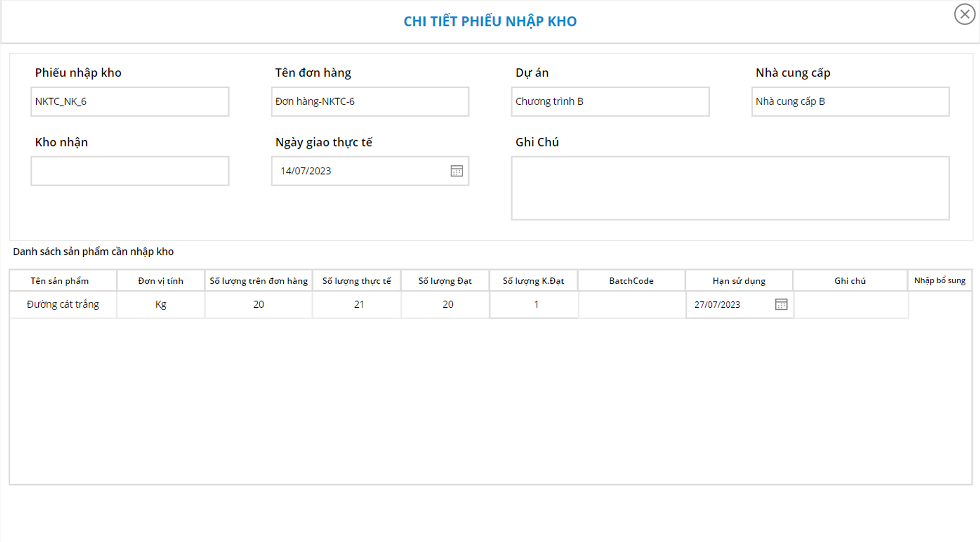Close the warehouse receipt detail dialog
Image resolution: width=980 pixels, height=542 pixels.
964,14
